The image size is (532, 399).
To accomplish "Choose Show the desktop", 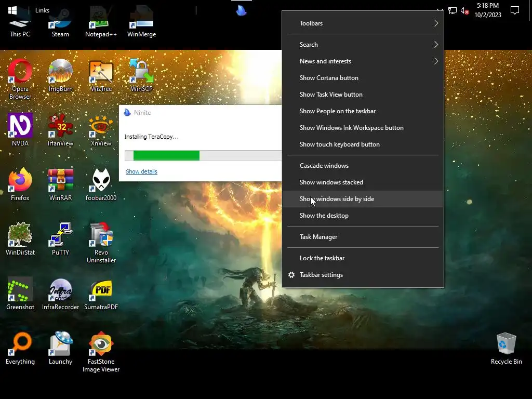I will point(363,216).
